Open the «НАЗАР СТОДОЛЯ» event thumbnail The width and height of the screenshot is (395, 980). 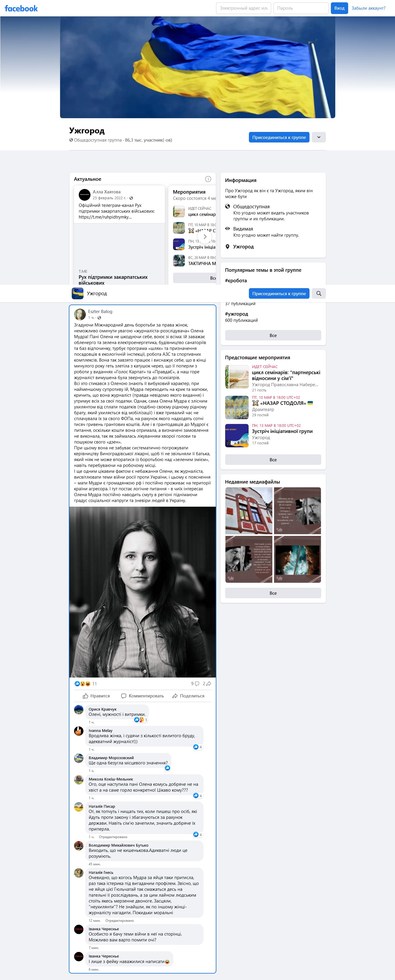[x=237, y=407]
